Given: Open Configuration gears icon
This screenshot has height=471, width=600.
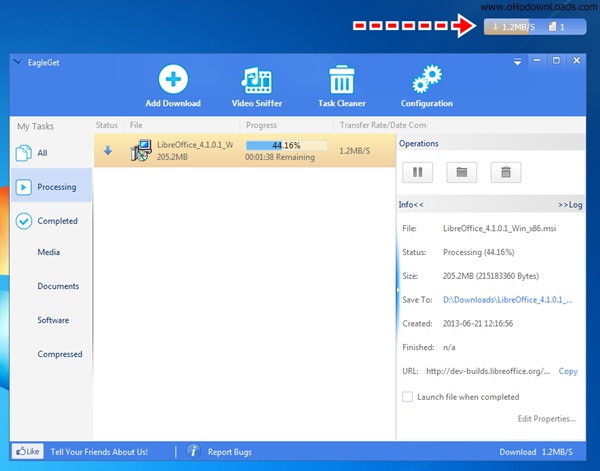Looking at the screenshot, I should click(x=427, y=79).
